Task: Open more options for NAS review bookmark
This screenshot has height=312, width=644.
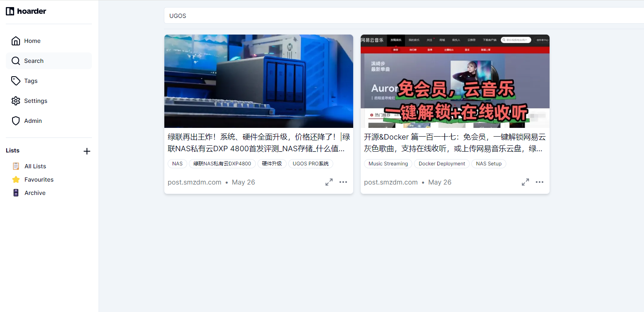Action: (x=343, y=182)
